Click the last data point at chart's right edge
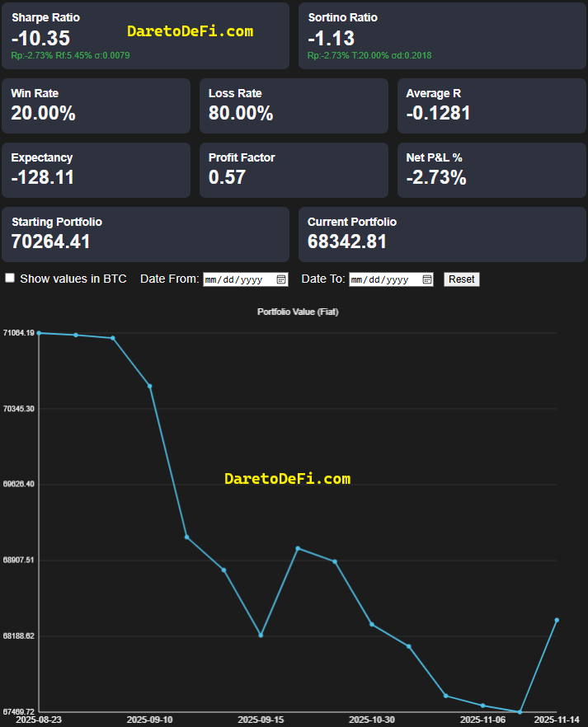The width and height of the screenshot is (588, 727). (557, 620)
